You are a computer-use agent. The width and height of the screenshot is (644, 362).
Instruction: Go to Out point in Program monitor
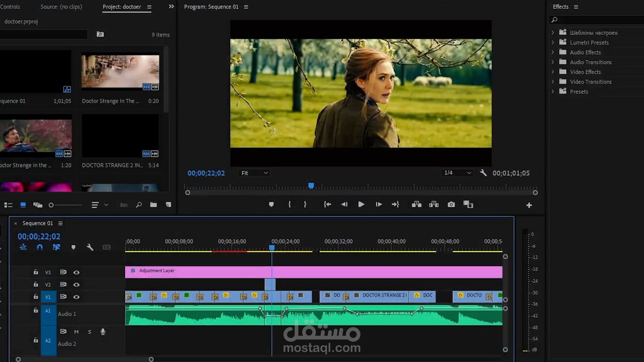pos(395,204)
